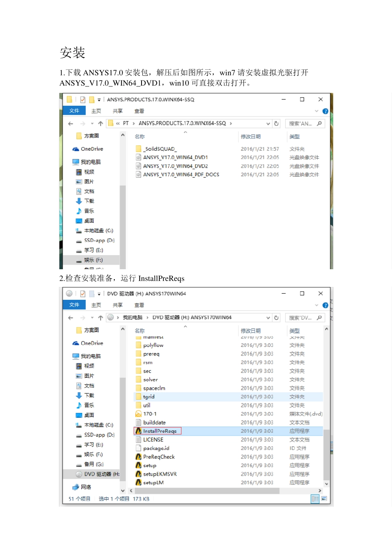
Task: Switch to 共享 tab in ANSYS.PRODUCTS window
Action: tap(118, 111)
